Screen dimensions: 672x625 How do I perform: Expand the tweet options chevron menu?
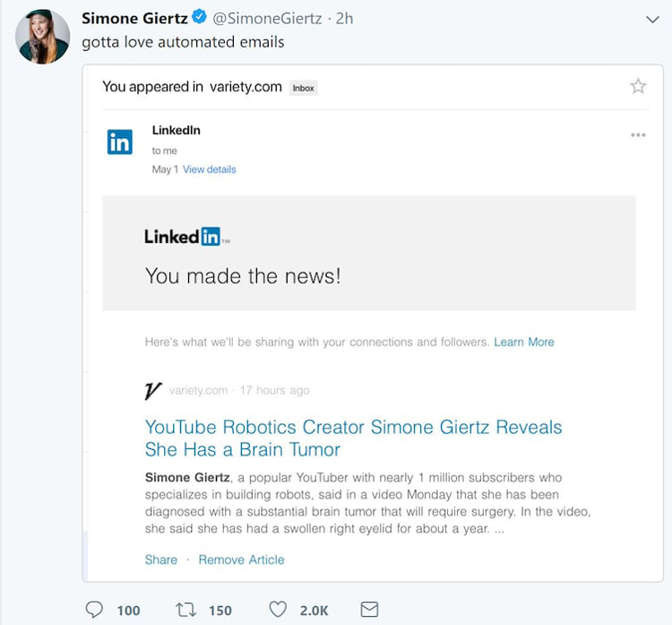[651, 20]
